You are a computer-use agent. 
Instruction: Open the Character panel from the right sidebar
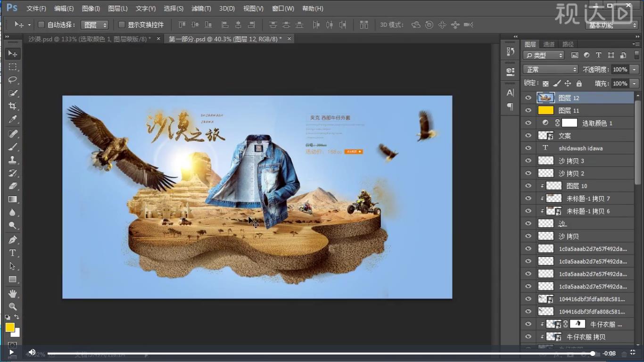pyautogui.click(x=510, y=93)
